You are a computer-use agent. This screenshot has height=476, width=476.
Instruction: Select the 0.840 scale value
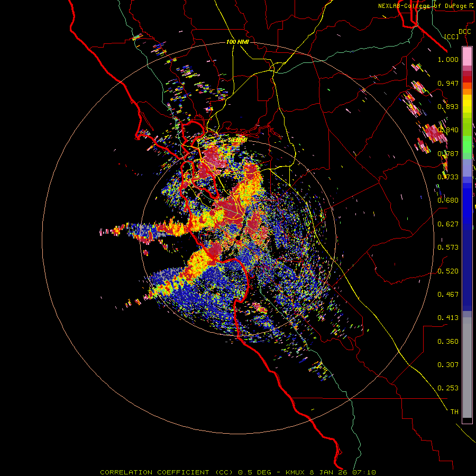448,130
